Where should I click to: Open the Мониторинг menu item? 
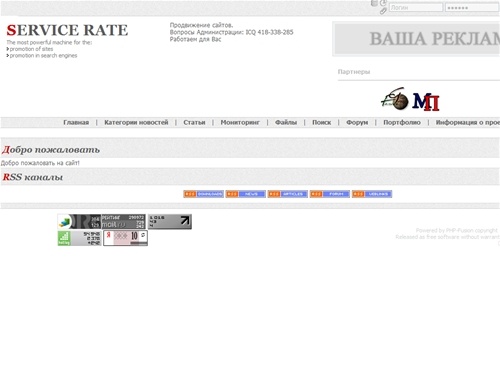click(240, 122)
